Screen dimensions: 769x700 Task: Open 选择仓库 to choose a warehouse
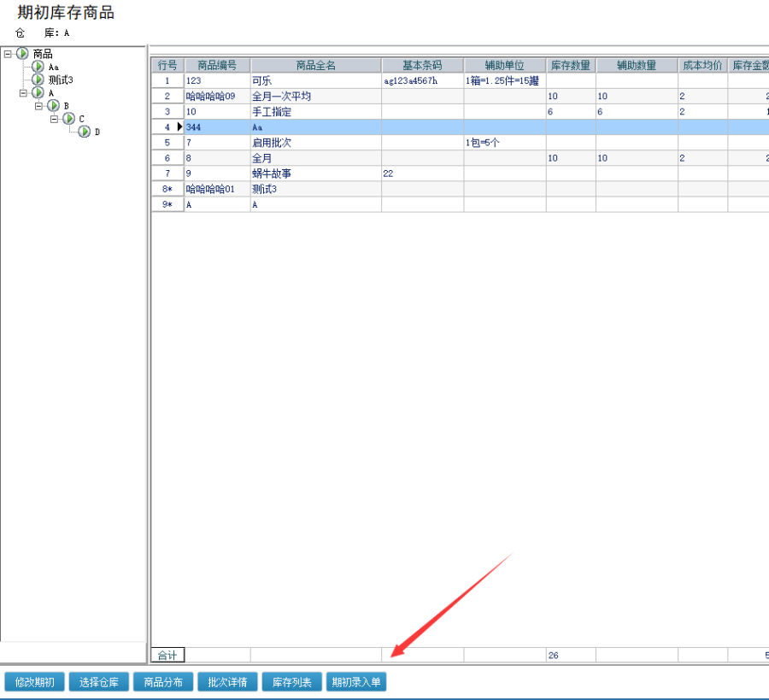(x=99, y=682)
